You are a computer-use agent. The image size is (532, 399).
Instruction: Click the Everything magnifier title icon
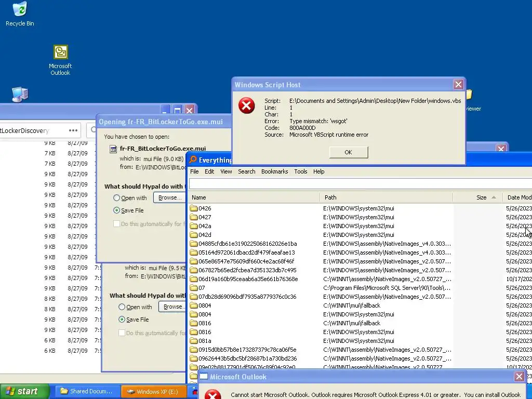(193, 159)
